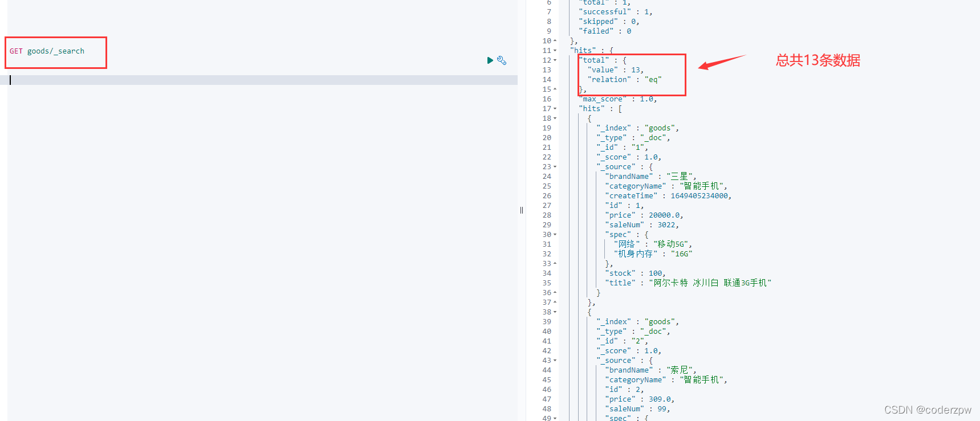
Task: Toggle fold arrow at line 10
Action: pyautogui.click(x=555, y=41)
